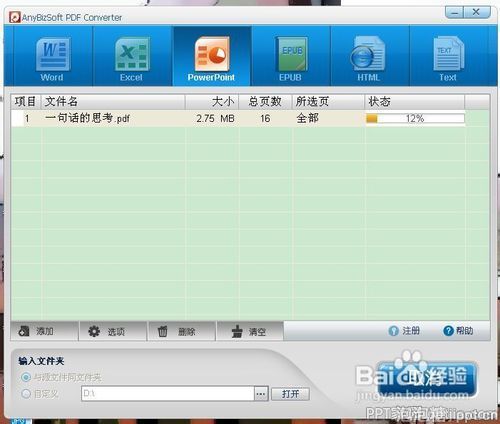Select the Excel conversion format icon
Image resolution: width=500 pixels, height=424 pixels.
click(x=132, y=57)
